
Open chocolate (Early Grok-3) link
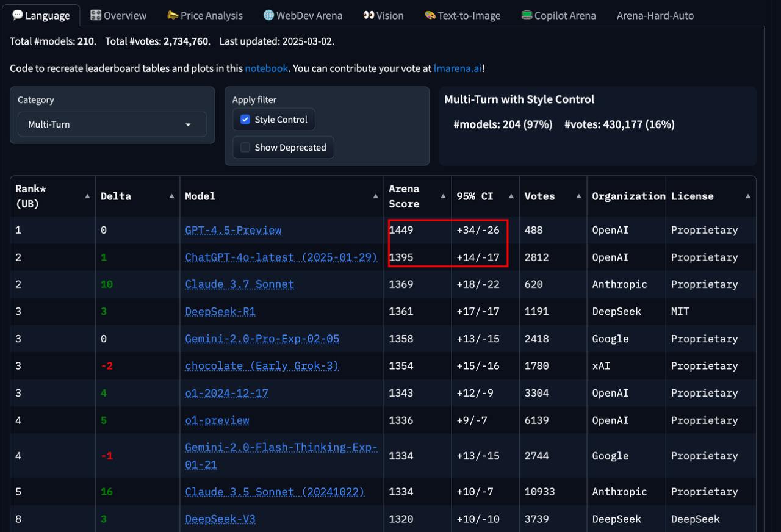click(x=262, y=366)
